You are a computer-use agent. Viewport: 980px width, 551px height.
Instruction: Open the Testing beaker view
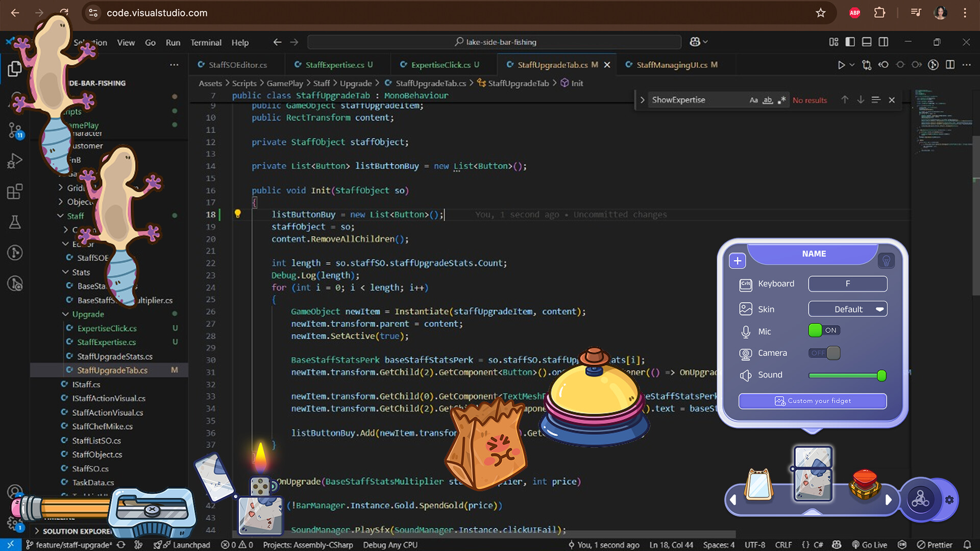pyautogui.click(x=15, y=222)
